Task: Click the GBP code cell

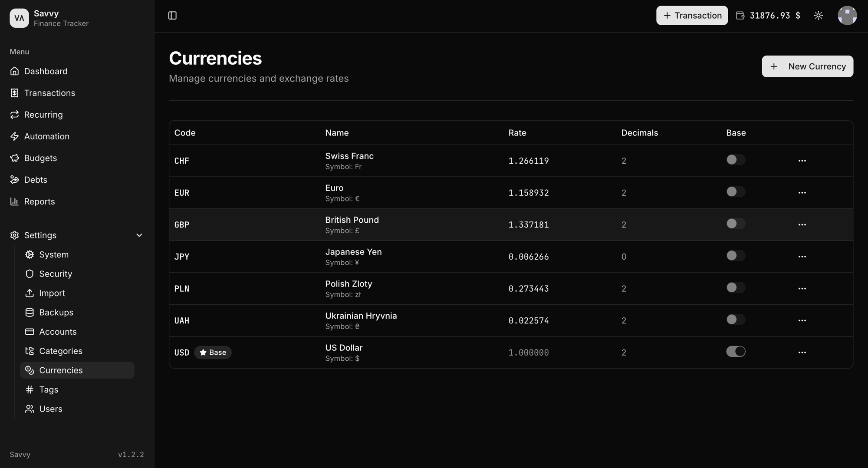Action: pyautogui.click(x=182, y=225)
